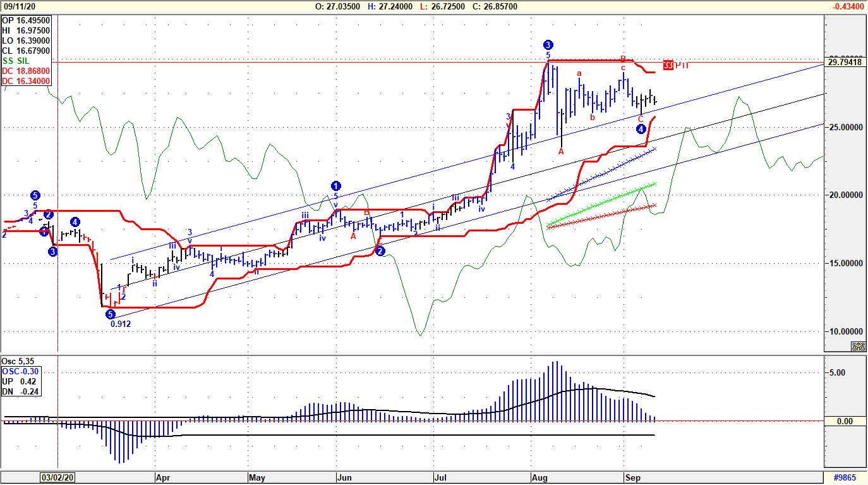
Task: Click the Jul label on time axis
Action: pyautogui.click(x=440, y=478)
